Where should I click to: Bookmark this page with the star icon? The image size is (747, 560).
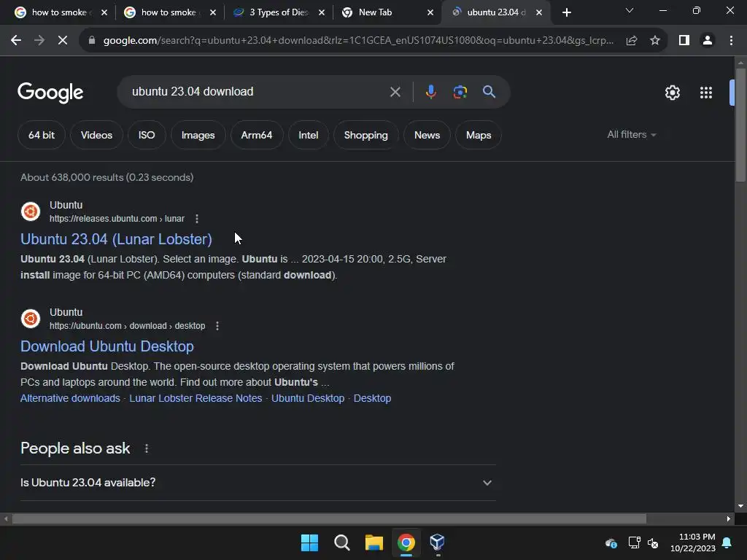pos(655,41)
